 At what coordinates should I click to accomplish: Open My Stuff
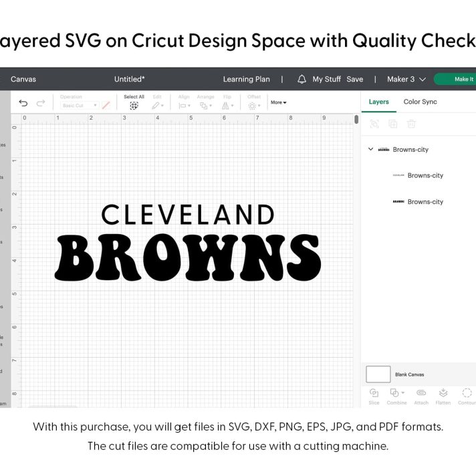click(327, 80)
